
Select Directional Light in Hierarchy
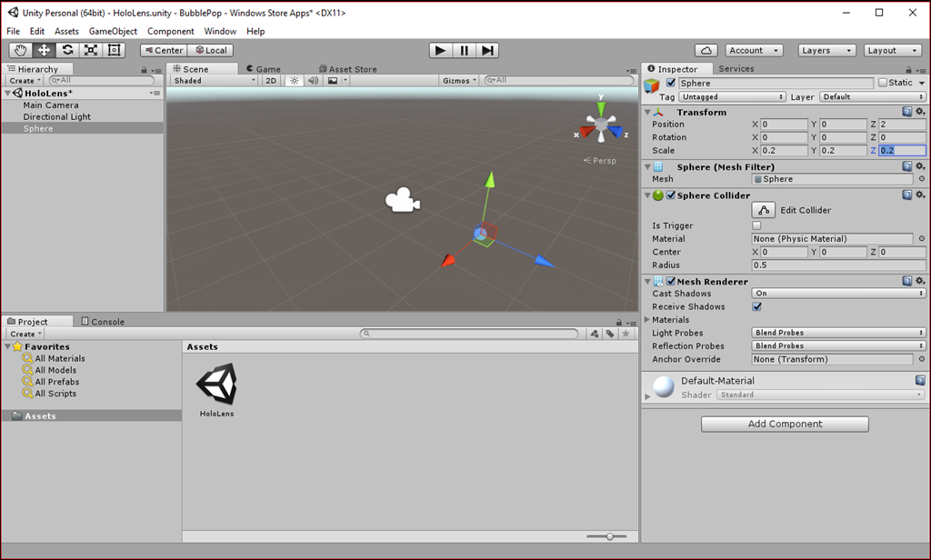point(56,117)
